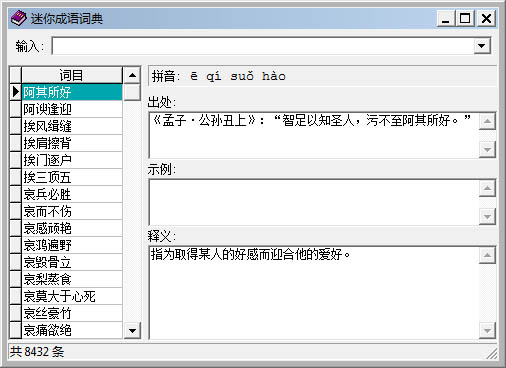Click the pinyin text ē qí suǒ hào
This screenshot has height=368, width=506.
pyautogui.click(x=238, y=76)
